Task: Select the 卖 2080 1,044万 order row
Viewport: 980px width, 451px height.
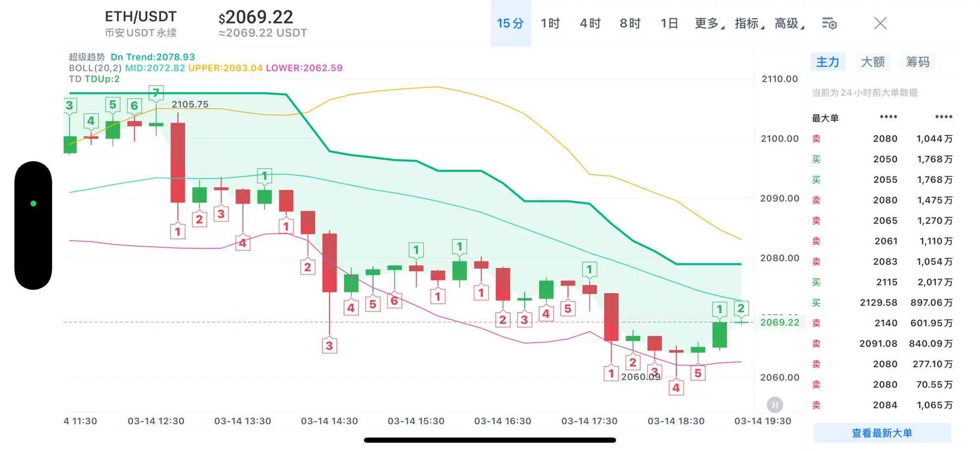Action: pos(882,139)
